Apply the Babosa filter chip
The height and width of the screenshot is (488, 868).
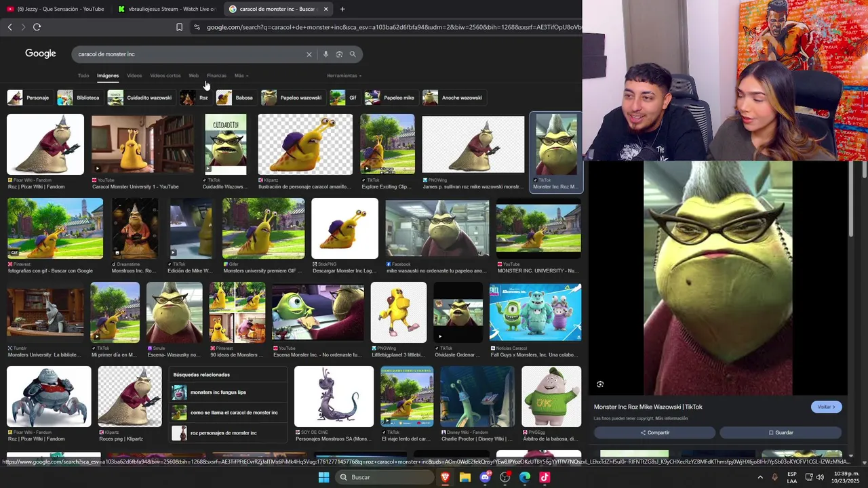pos(235,98)
